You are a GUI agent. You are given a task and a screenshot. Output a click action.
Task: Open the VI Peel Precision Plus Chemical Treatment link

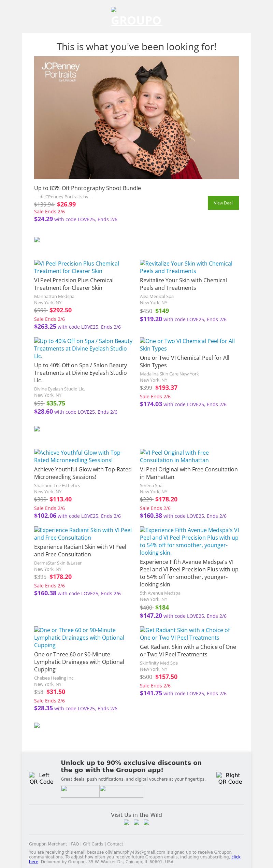point(76,267)
